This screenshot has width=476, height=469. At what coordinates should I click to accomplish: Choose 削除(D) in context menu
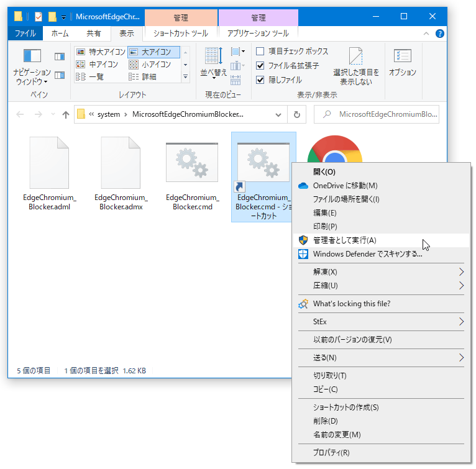point(381,421)
